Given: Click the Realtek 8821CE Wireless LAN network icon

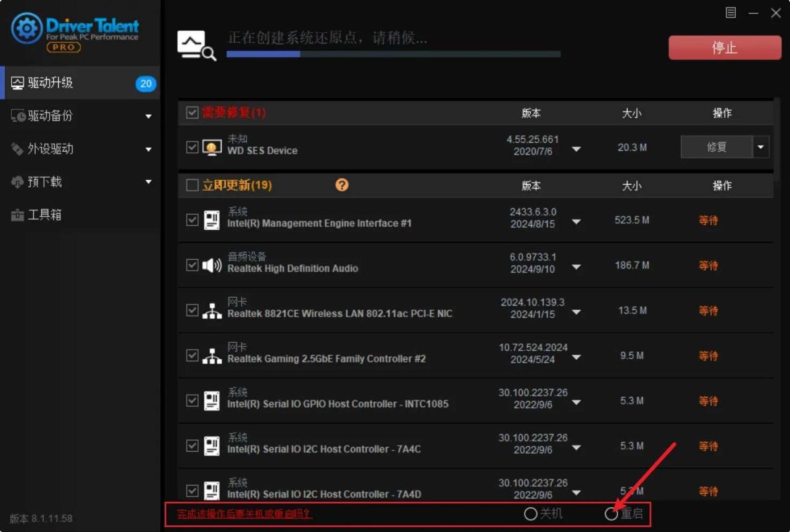Looking at the screenshot, I should tap(212, 311).
